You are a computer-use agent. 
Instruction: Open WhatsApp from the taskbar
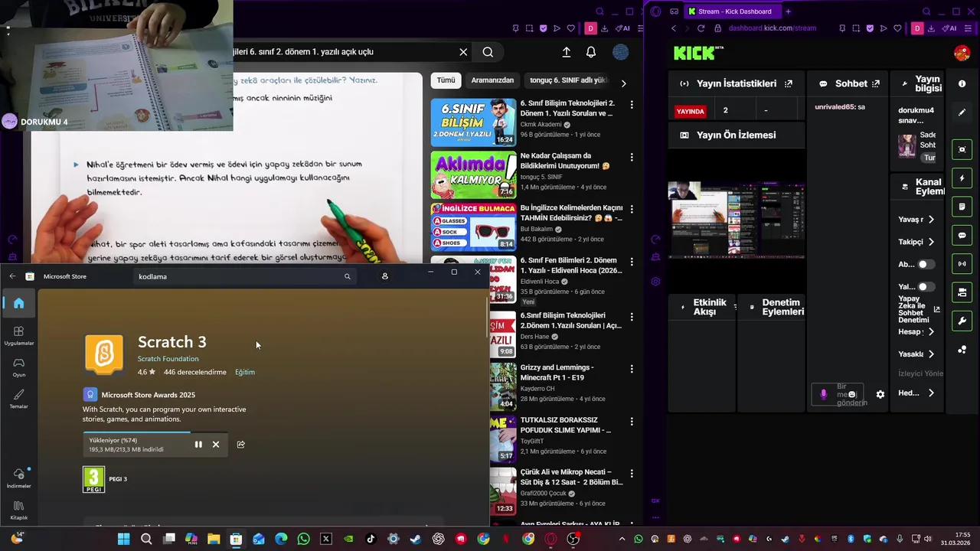pyautogui.click(x=303, y=539)
